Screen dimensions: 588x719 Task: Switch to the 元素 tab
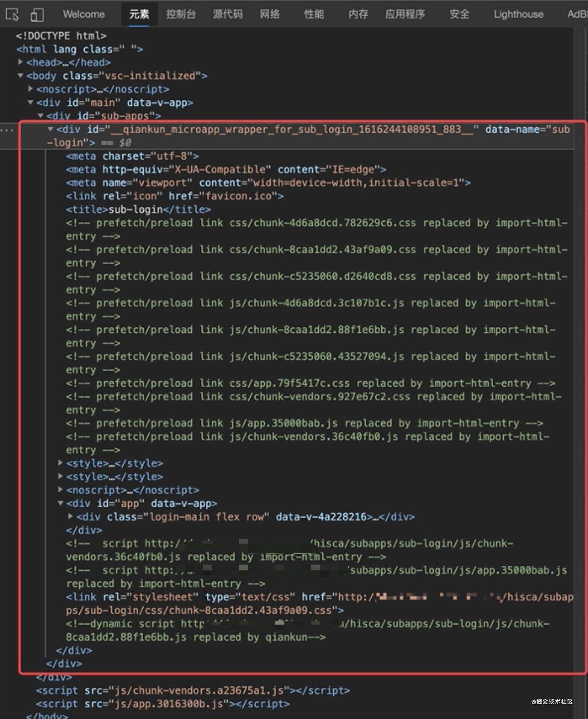tap(139, 14)
